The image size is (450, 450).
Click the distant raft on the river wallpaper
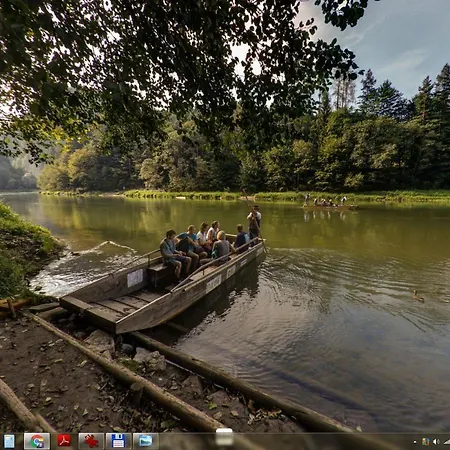(x=330, y=204)
